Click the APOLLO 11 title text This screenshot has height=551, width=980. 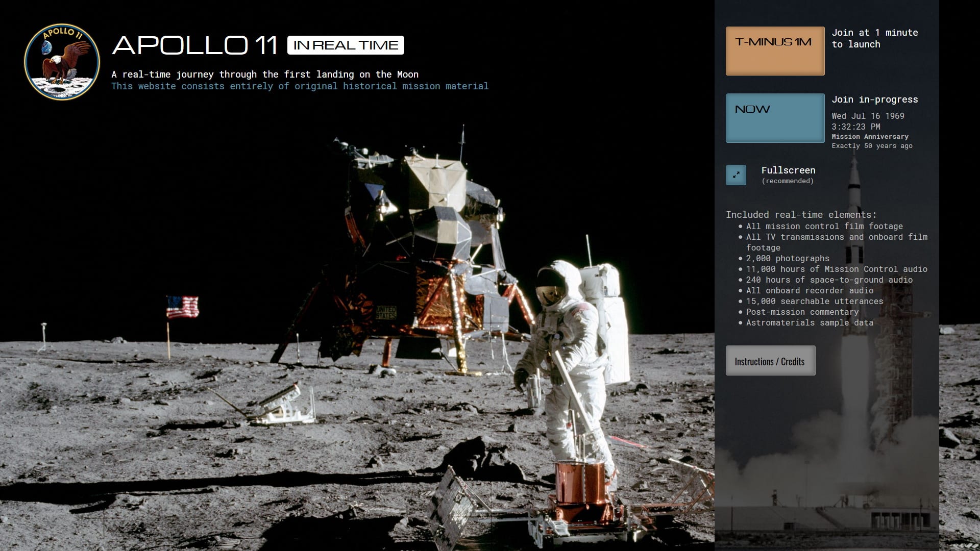(x=194, y=45)
